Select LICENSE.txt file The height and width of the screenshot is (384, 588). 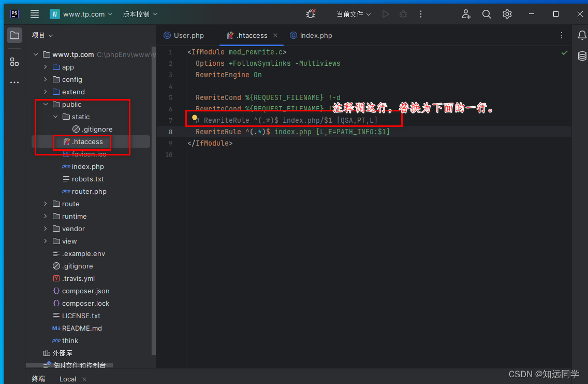(x=77, y=316)
